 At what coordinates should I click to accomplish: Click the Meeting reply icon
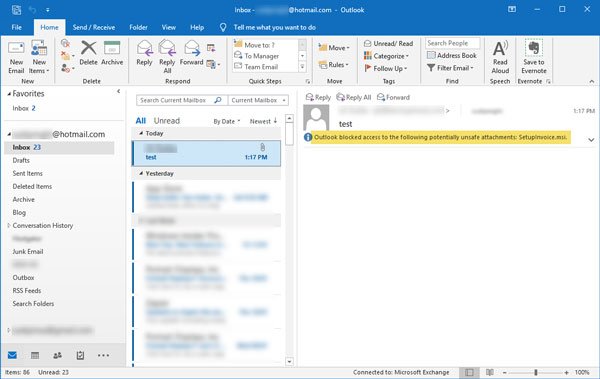(211, 47)
